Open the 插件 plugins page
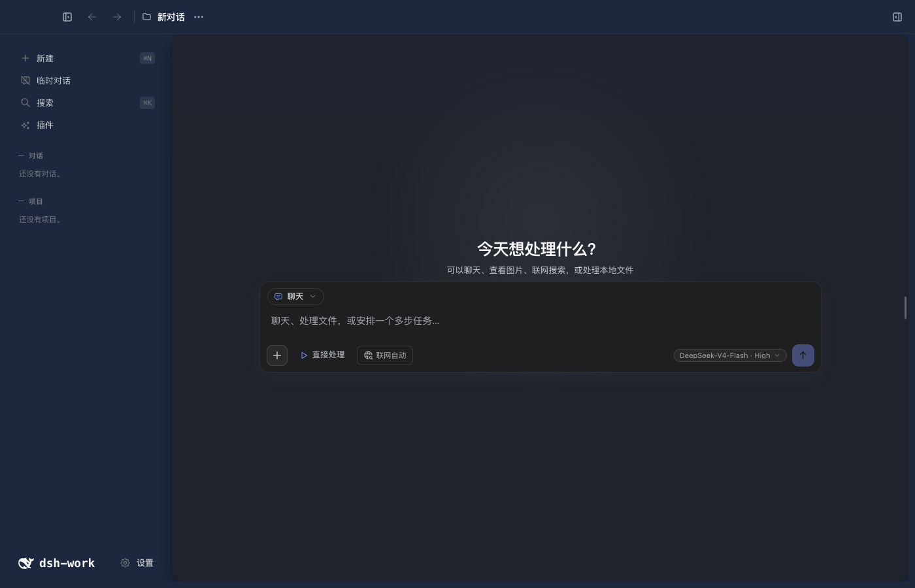The height and width of the screenshot is (588, 915). (87, 125)
